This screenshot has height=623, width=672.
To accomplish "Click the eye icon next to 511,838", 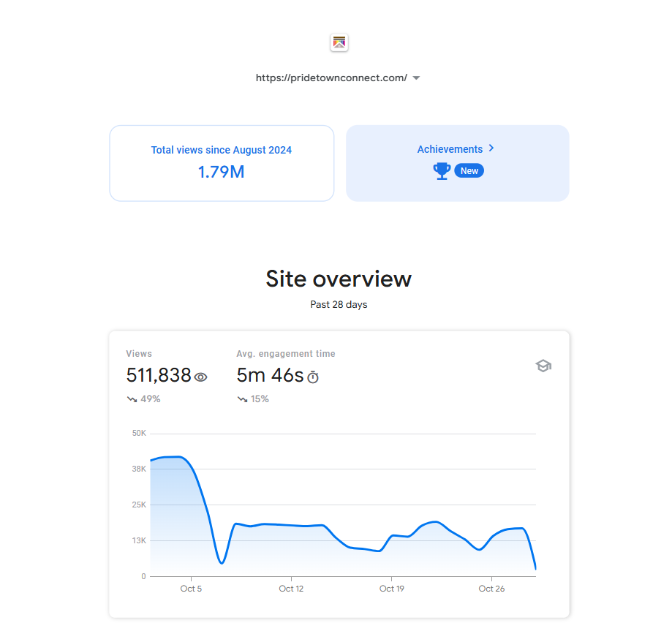I will (x=201, y=377).
